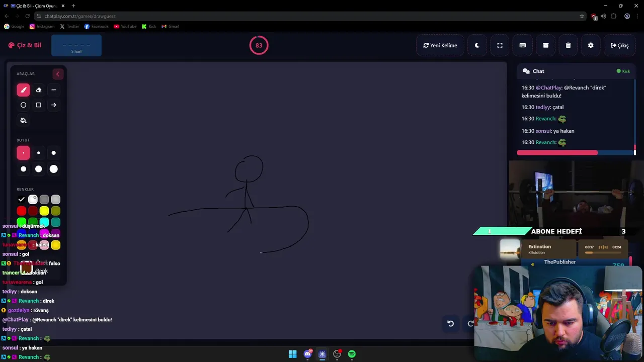This screenshot has width=644, height=362.
Task: Select the circle shape tool
Action: click(x=23, y=105)
